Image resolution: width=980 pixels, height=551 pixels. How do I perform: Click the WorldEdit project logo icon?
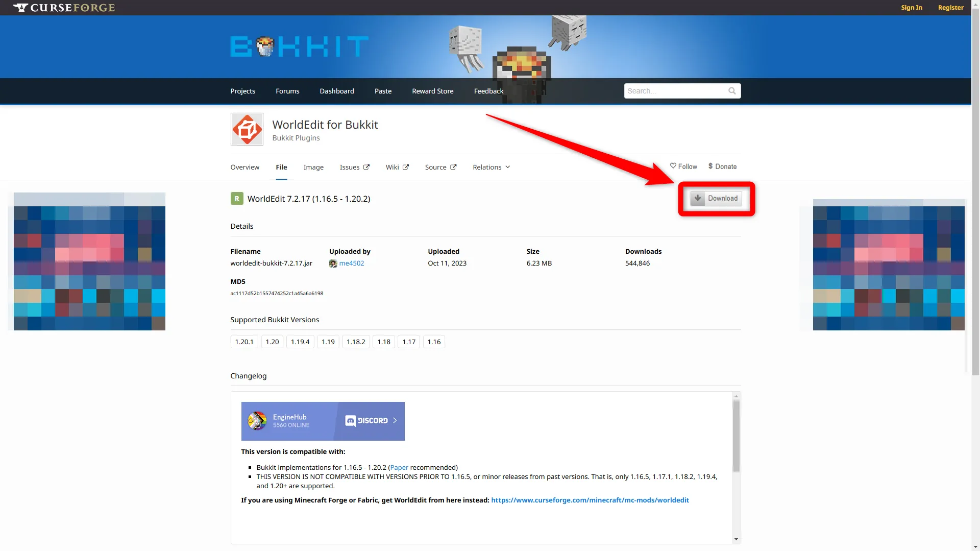click(x=247, y=129)
